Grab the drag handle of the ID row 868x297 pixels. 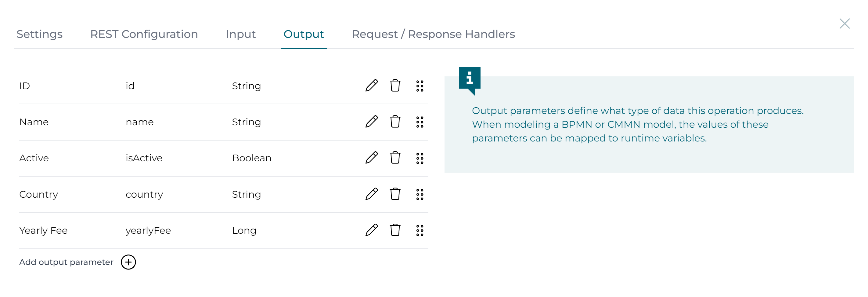click(x=420, y=86)
